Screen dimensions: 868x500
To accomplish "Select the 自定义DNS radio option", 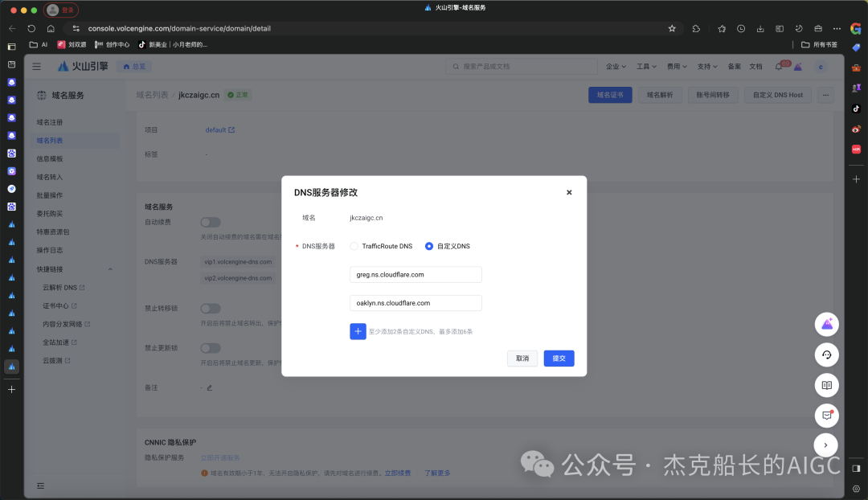I will [x=429, y=247].
